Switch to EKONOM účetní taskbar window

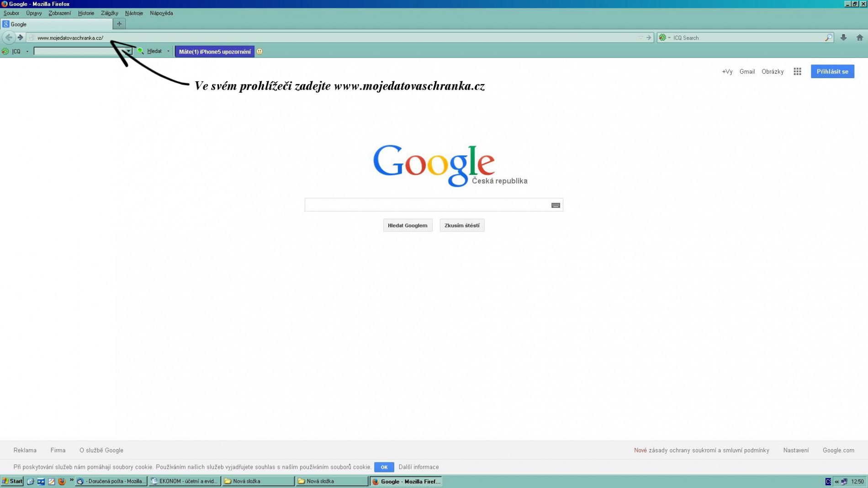pyautogui.click(x=185, y=481)
